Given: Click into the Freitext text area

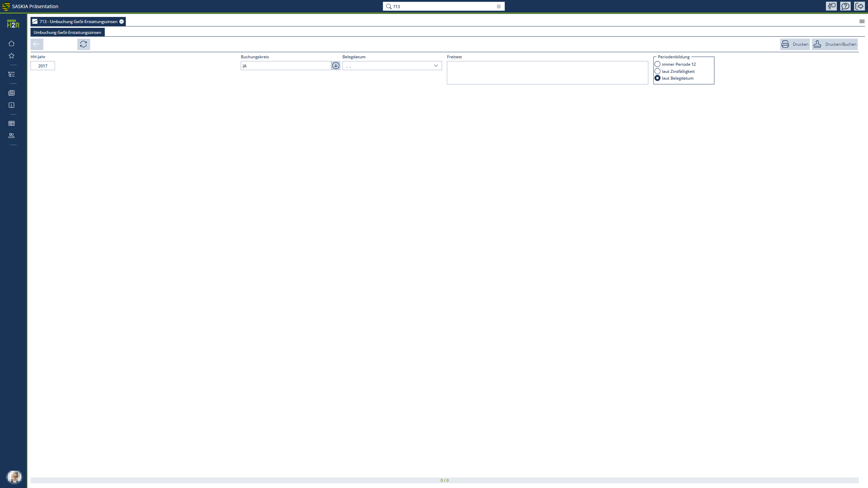Looking at the screenshot, I should click(x=547, y=73).
